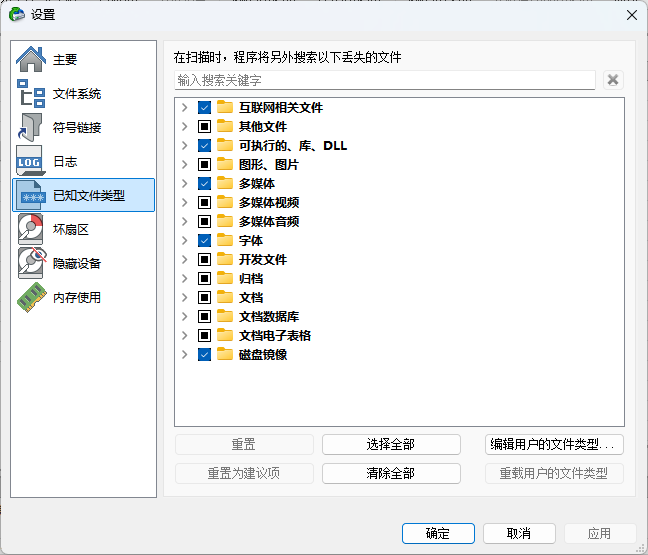The height and width of the screenshot is (555, 648).
Task: Uncheck the 字体 checkbox
Action: [204, 241]
